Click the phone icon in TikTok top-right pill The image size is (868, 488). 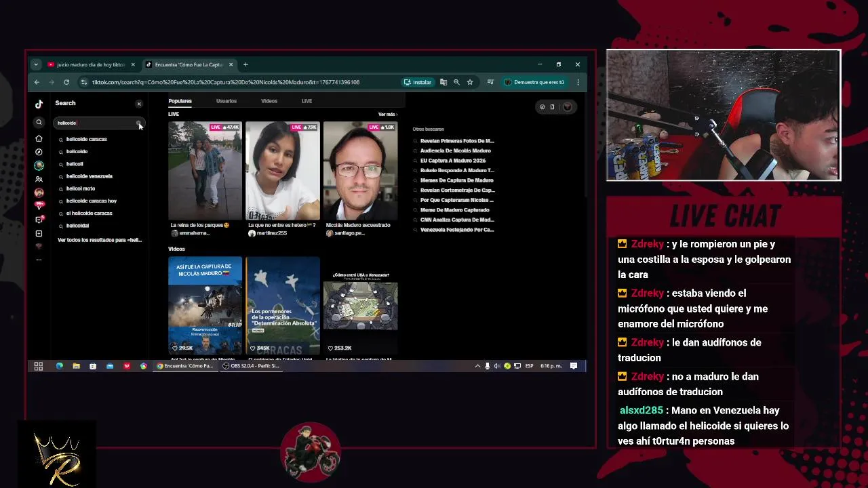tap(552, 106)
